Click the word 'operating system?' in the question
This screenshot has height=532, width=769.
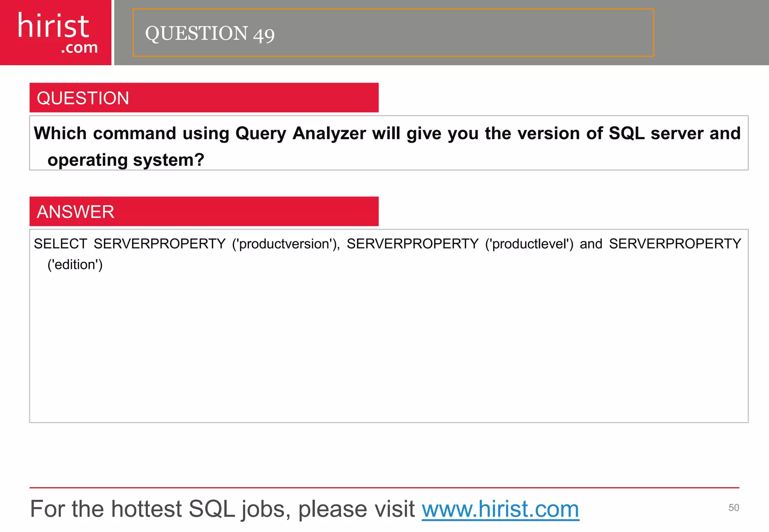tap(126, 160)
